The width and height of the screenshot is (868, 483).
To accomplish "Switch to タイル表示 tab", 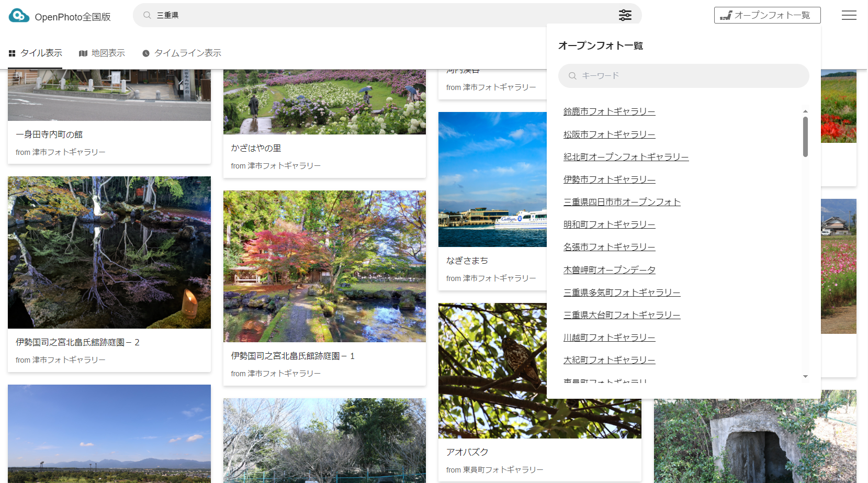I will pos(36,53).
